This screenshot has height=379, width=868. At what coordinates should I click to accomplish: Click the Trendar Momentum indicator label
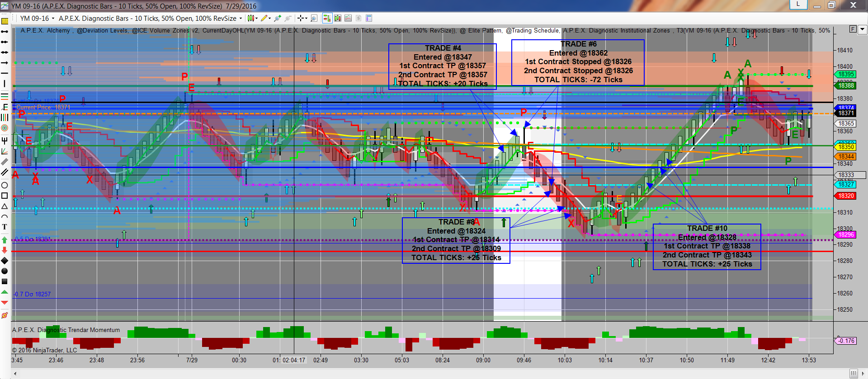[x=66, y=330]
